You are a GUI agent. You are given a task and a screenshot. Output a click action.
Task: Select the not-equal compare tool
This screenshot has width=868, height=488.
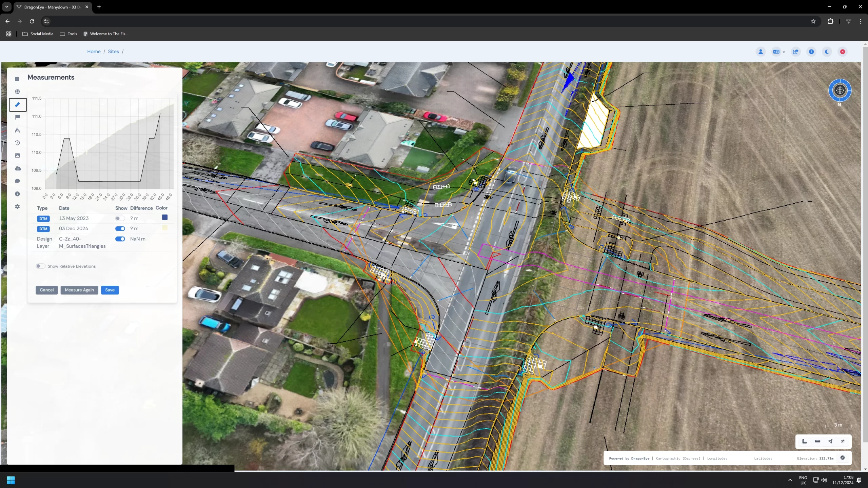[843, 441]
